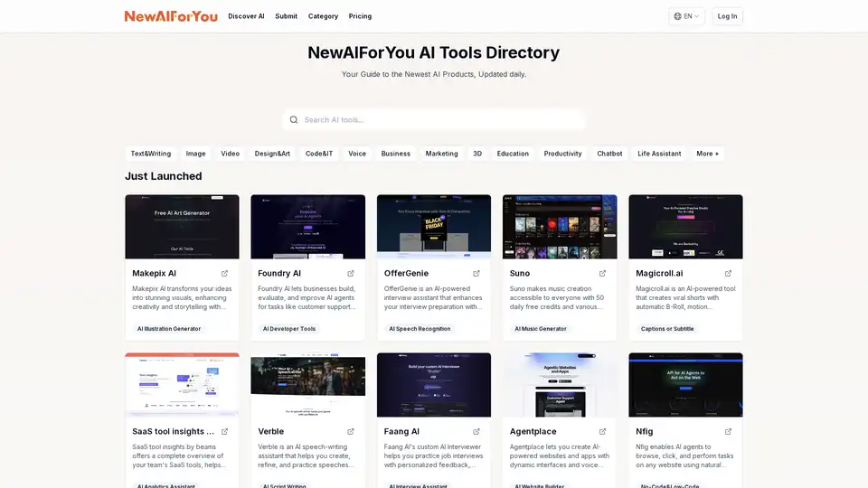This screenshot has width=868, height=488.
Task: Open Verble external link icon
Action: [x=351, y=432]
